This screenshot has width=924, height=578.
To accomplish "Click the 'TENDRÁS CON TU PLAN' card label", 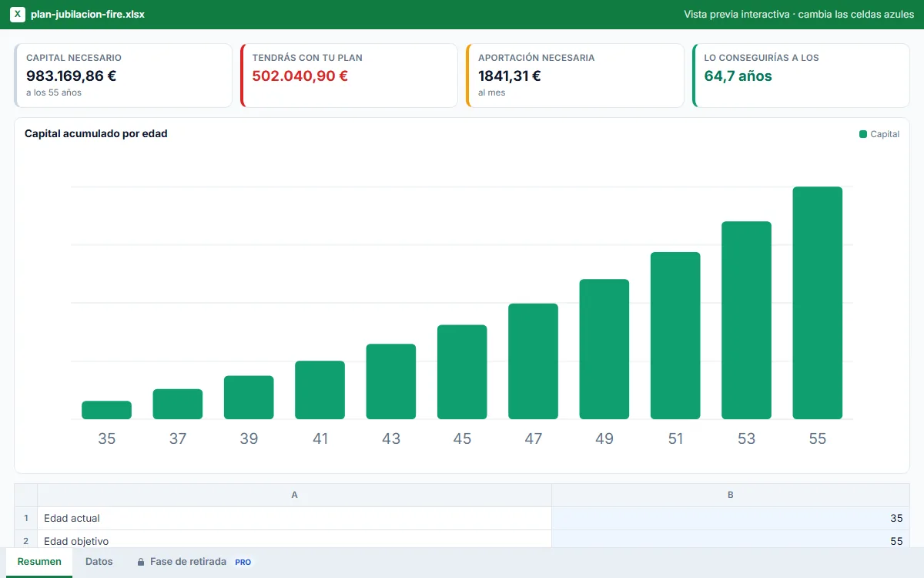I will pyautogui.click(x=307, y=58).
